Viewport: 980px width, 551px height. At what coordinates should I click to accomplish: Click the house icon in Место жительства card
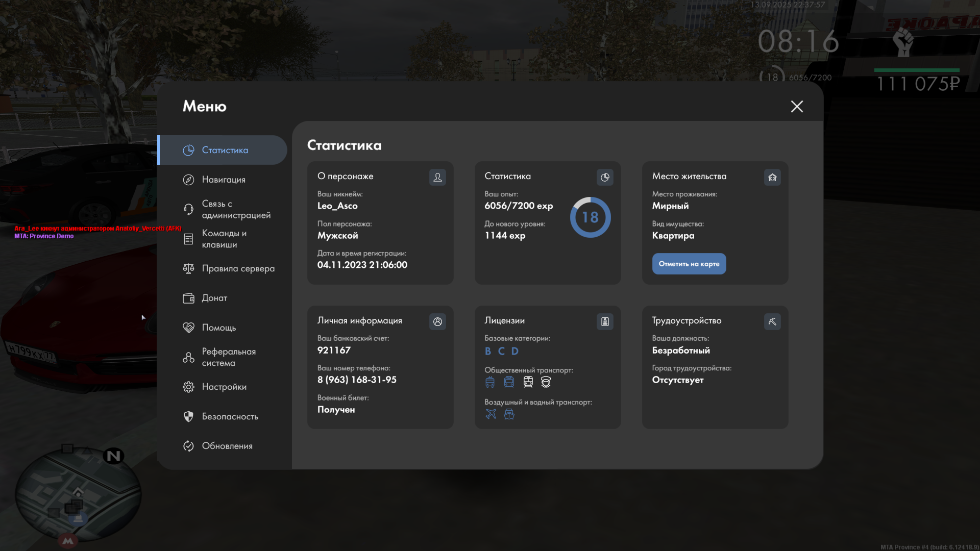click(x=772, y=177)
